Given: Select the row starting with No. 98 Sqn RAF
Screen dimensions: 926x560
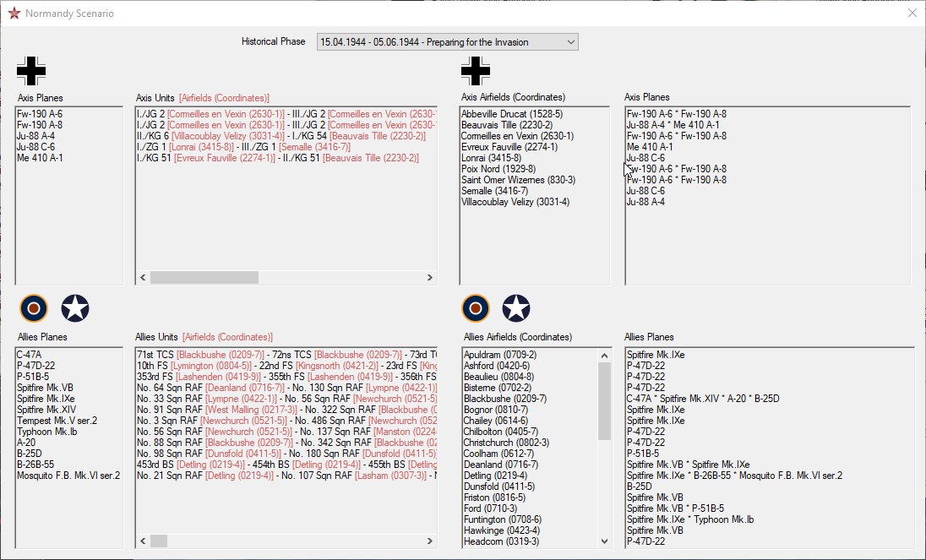Looking at the screenshot, I should [286, 454].
